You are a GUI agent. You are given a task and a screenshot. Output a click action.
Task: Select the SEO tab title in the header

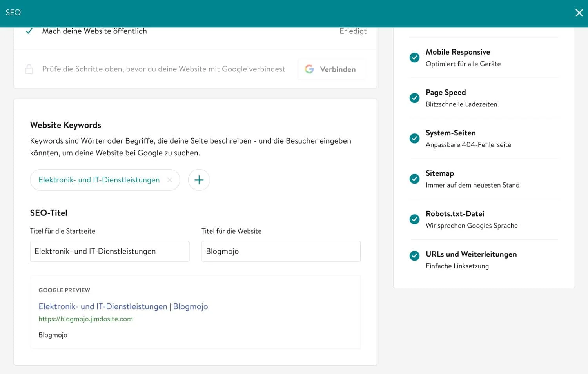(x=13, y=13)
